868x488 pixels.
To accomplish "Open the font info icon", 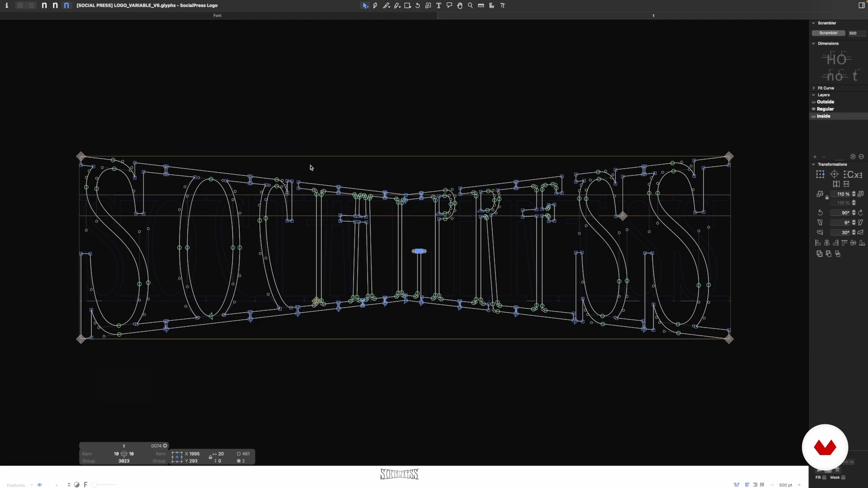I will [6, 5].
